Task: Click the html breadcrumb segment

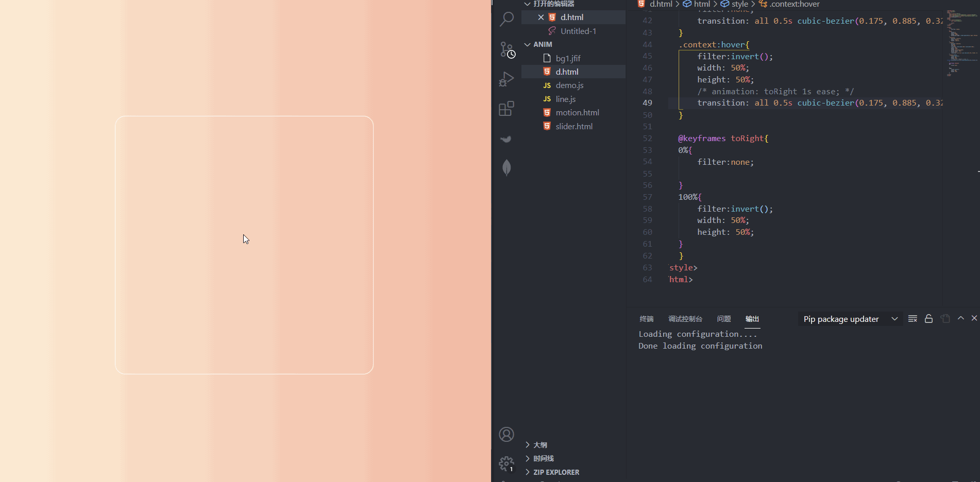Action: point(702,4)
